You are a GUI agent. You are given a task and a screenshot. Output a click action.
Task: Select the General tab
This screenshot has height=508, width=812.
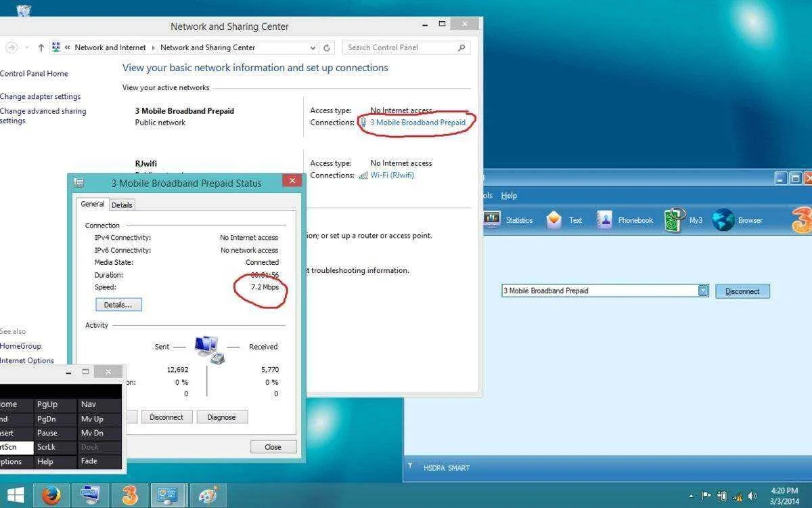[x=92, y=204]
